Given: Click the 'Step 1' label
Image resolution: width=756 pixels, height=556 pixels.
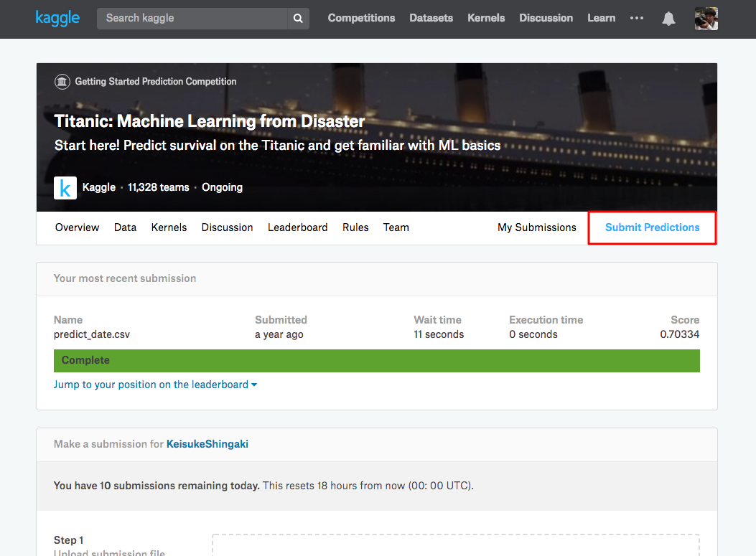Looking at the screenshot, I should 68,540.
